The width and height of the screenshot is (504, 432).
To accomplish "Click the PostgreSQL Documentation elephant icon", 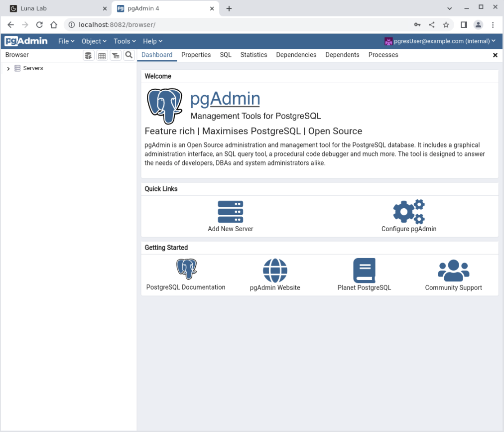I will click(186, 269).
